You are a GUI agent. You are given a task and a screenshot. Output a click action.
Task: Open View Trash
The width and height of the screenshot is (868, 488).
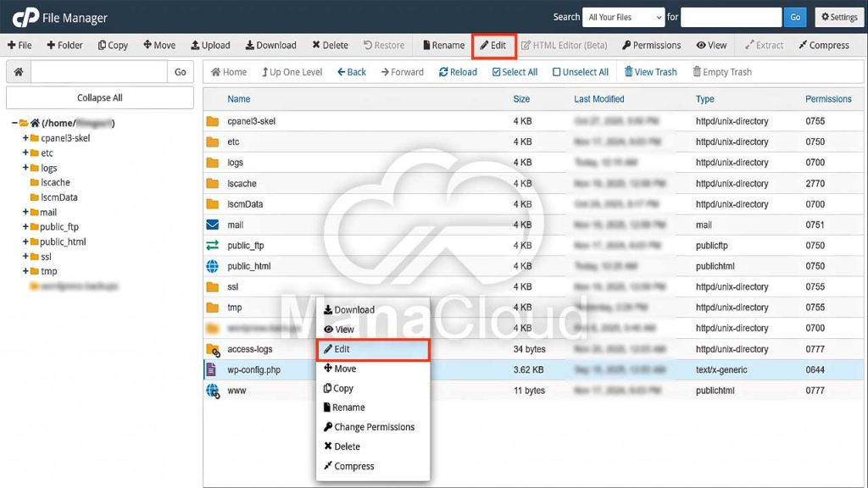(x=650, y=72)
